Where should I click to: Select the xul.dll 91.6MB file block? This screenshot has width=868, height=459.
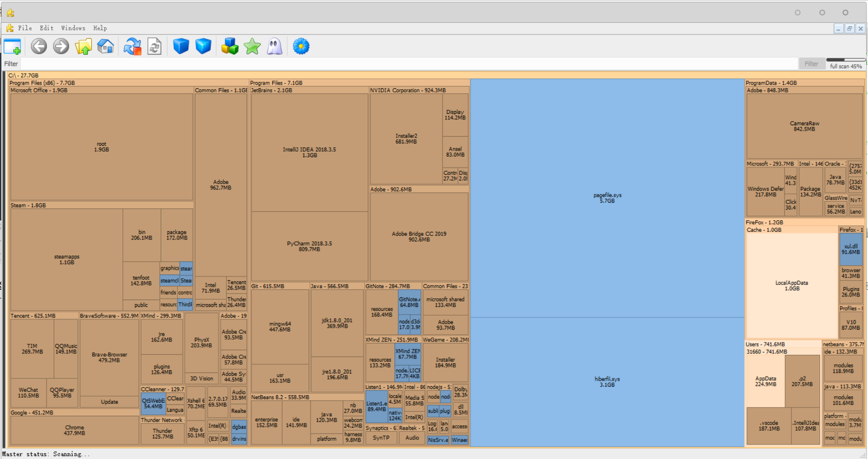click(x=851, y=249)
